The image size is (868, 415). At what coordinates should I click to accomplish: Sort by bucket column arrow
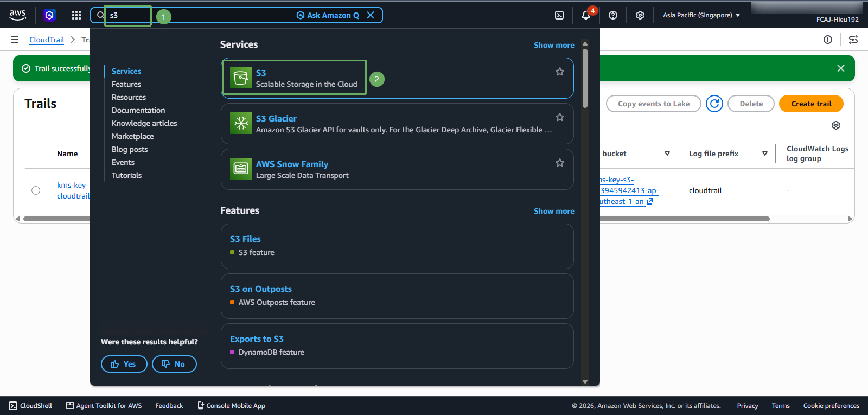[x=667, y=154]
